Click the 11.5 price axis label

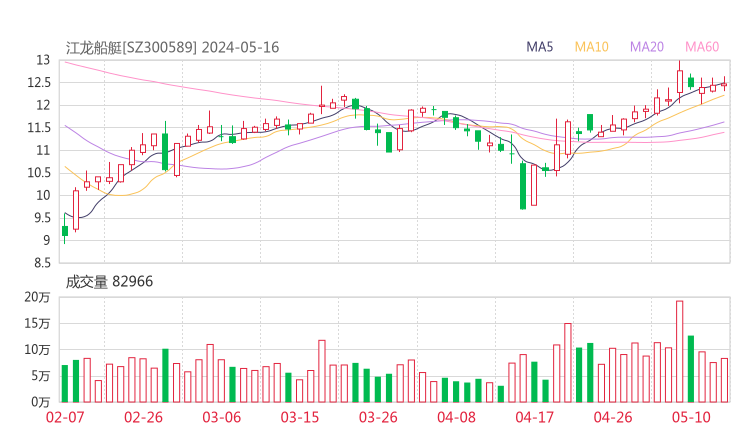click(39, 127)
